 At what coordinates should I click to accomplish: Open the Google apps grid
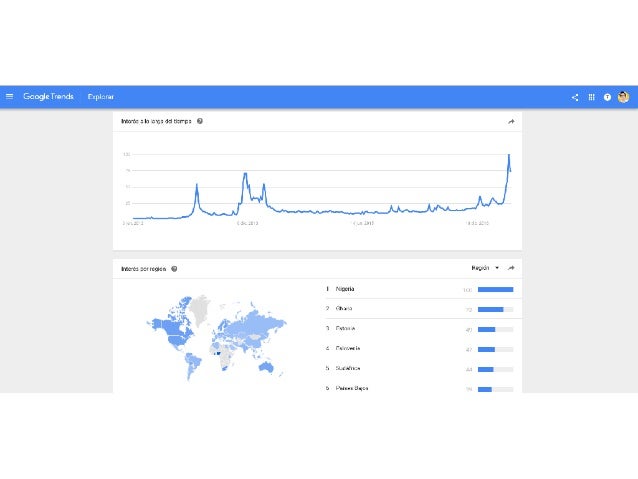tap(591, 97)
